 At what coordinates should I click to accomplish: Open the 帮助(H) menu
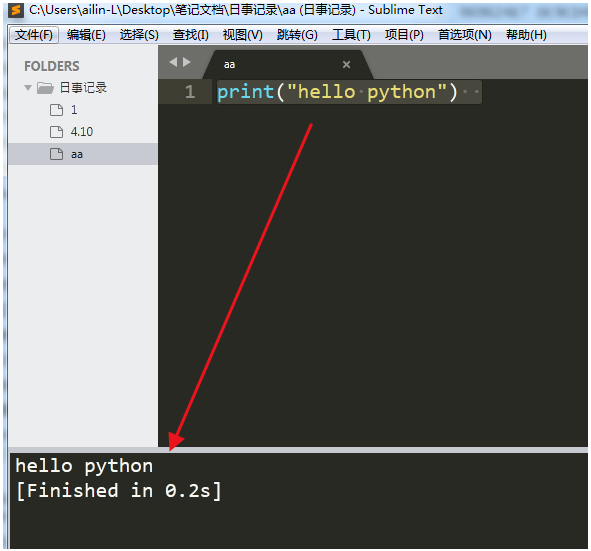click(526, 35)
